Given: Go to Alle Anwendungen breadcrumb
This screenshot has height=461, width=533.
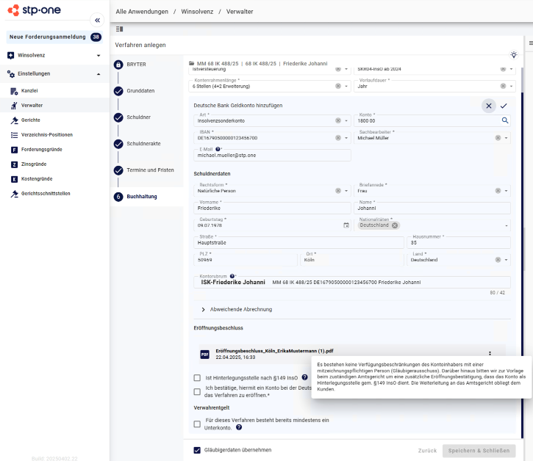Looking at the screenshot, I should point(142,12).
